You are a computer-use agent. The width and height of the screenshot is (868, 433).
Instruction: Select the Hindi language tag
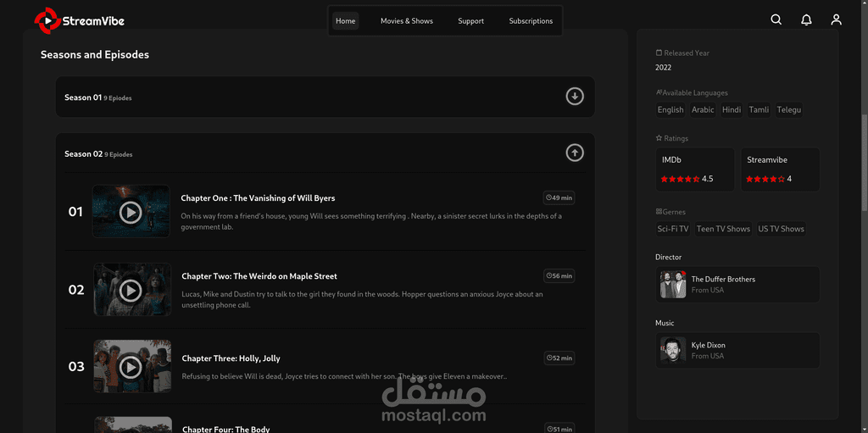coord(732,109)
